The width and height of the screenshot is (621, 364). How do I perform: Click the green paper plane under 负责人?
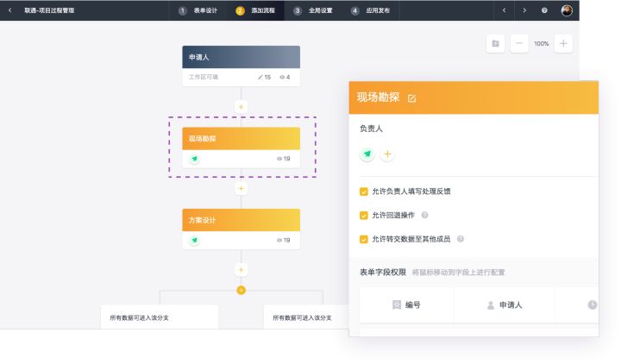(367, 154)
